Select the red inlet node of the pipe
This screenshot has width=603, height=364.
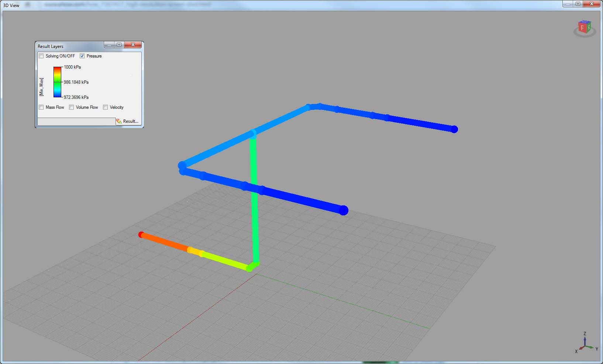(x=141, y=235)
